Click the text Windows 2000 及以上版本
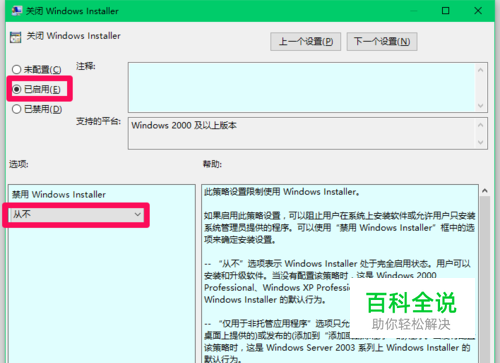 184,126
